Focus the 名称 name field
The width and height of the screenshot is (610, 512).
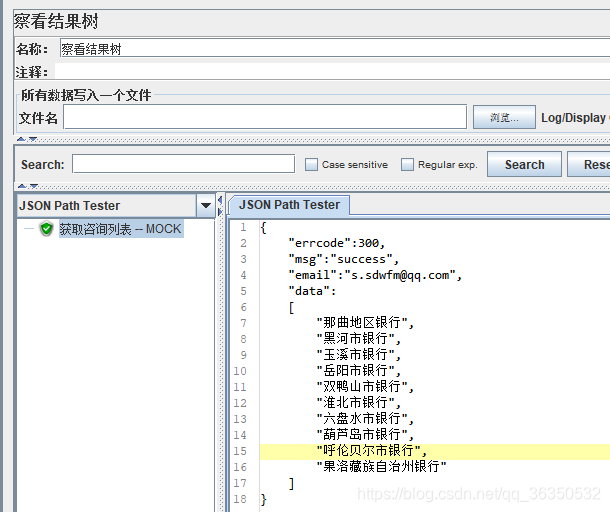pyautogui.click(x=335, y=48)
